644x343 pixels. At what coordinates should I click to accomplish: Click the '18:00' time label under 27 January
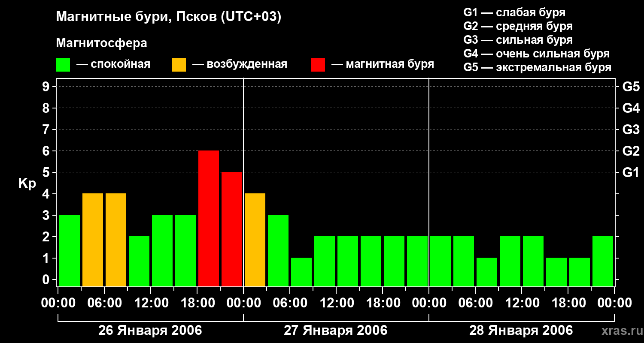pos(383,303)
